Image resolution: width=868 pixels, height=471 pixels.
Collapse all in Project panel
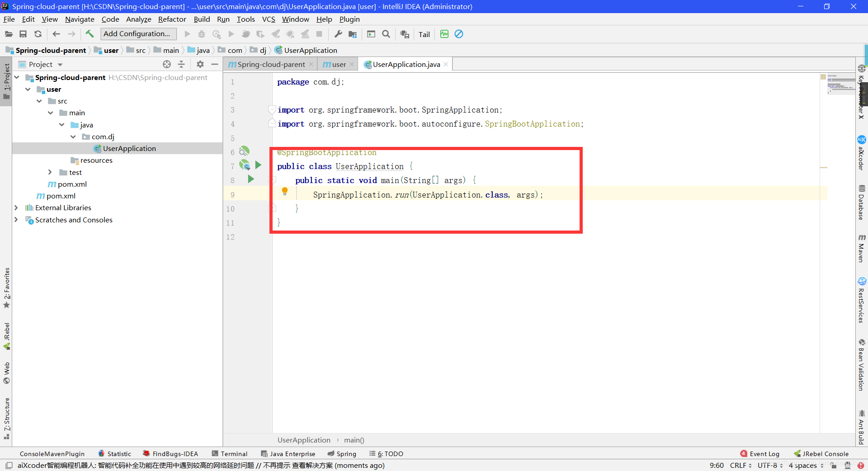(181, 64)
